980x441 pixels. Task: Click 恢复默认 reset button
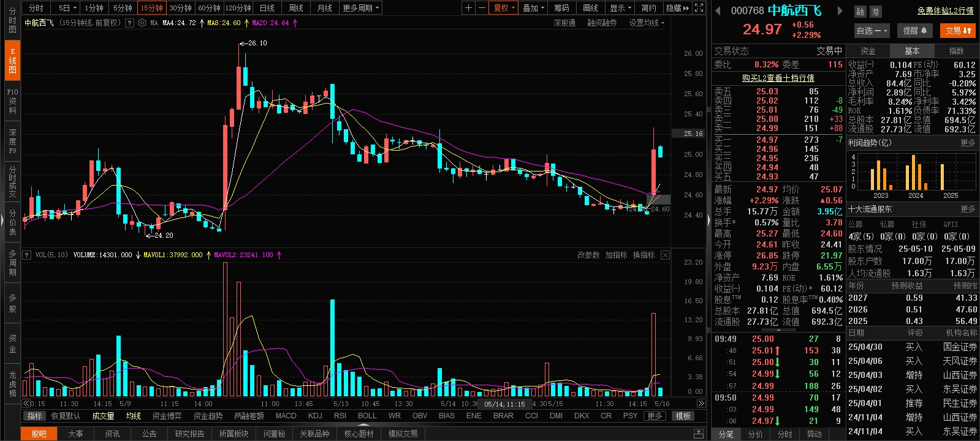click(x=66, y=416)
